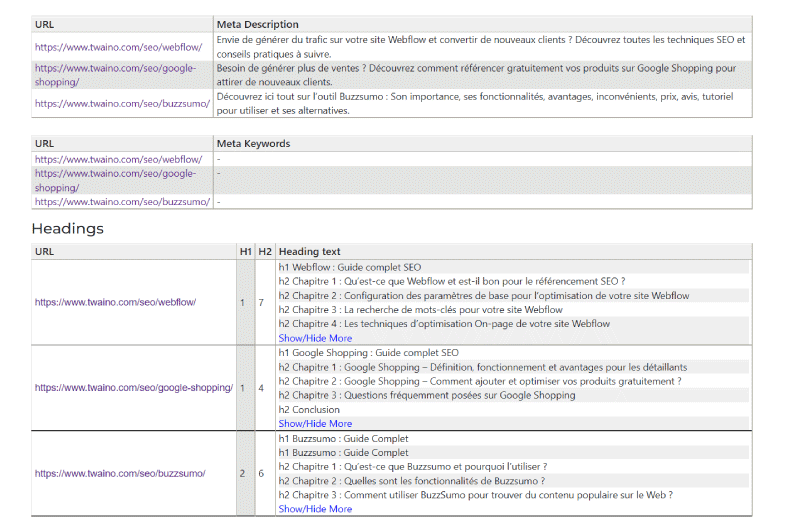Click Show/Hide More under Google Shopping headings

click(x=315, y=423)
